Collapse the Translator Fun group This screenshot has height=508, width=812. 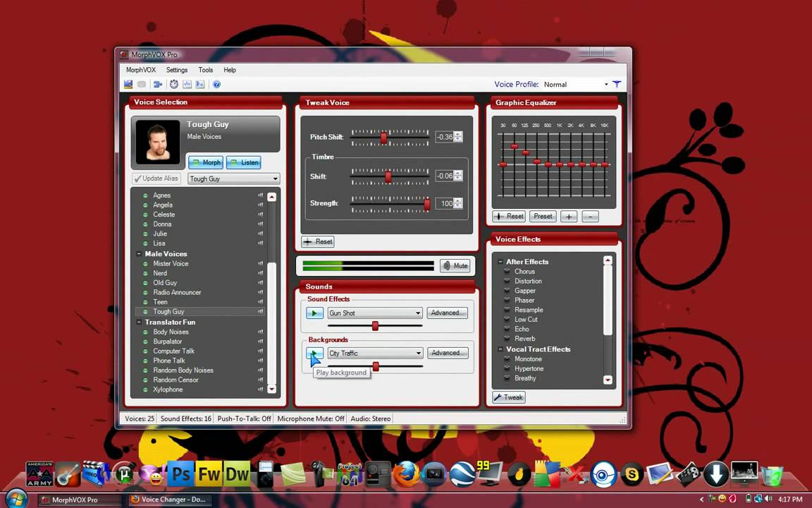tap(139, 322)
